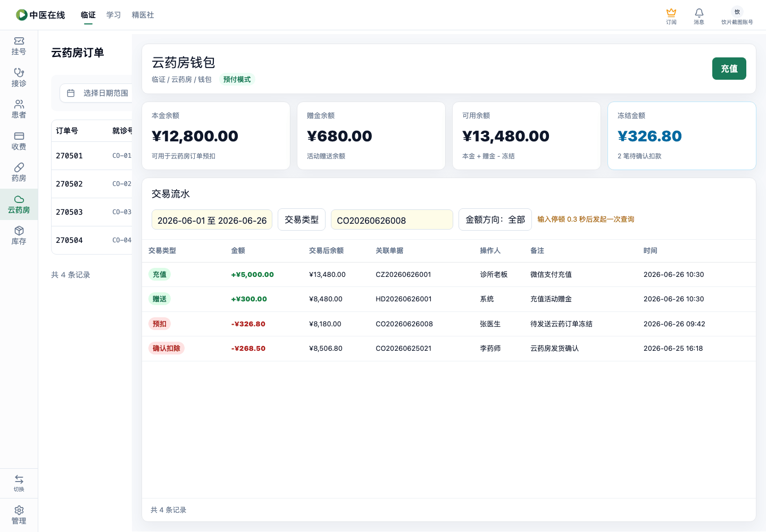This screenshot has width=766, height=532.
Task: Open the 订阅 crown icon
Action: 671,12
